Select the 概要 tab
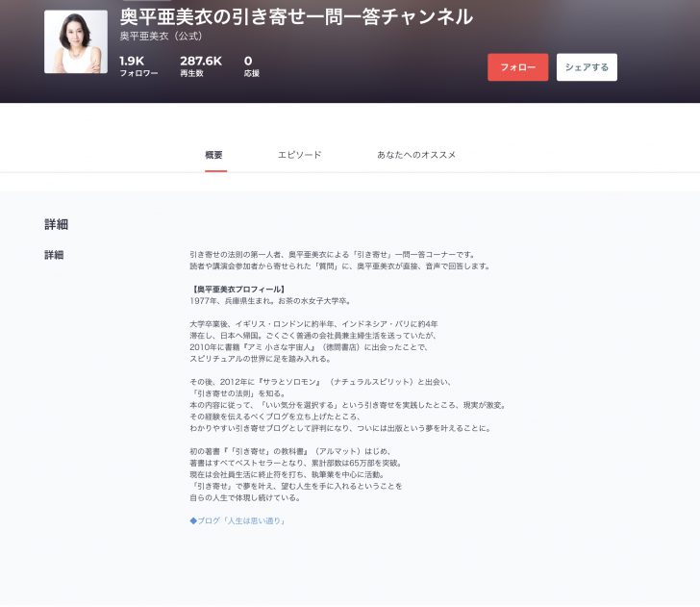 pos(214,155)
